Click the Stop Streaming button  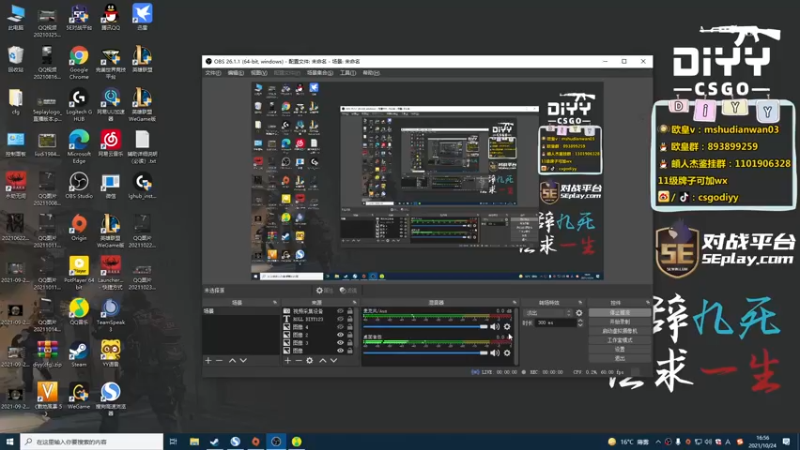(619, 312)
